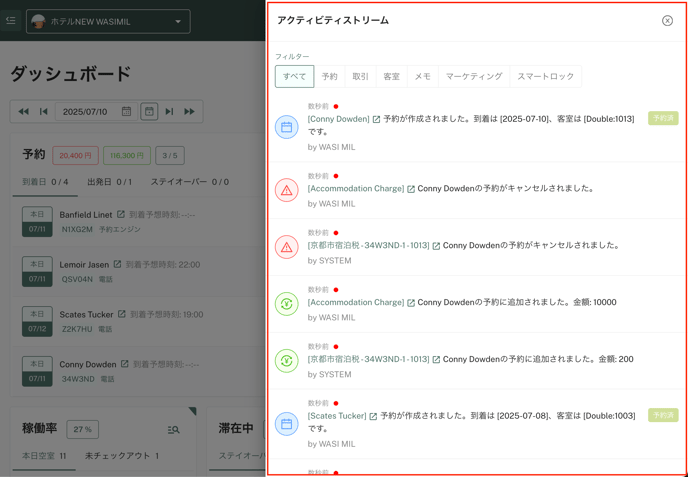The width and height of the screenshot is (688, 477).
Task: Select the 予約 filter tab
Action: [330, 76]
